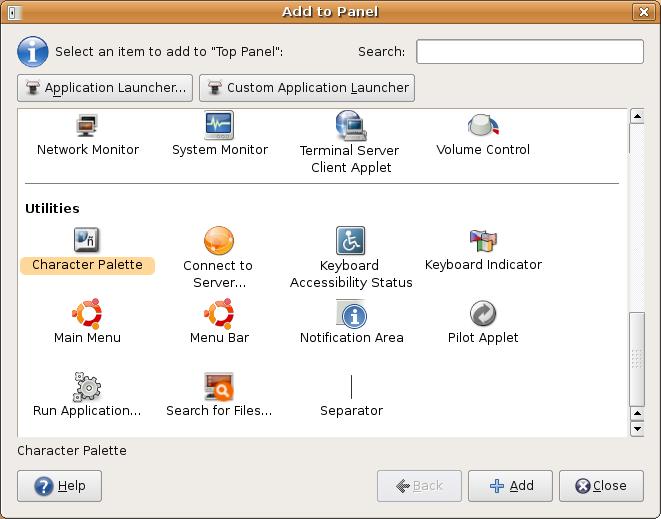Choose the Run Application gears icon
The image size is (661, 519).
[x=87, y=387]
